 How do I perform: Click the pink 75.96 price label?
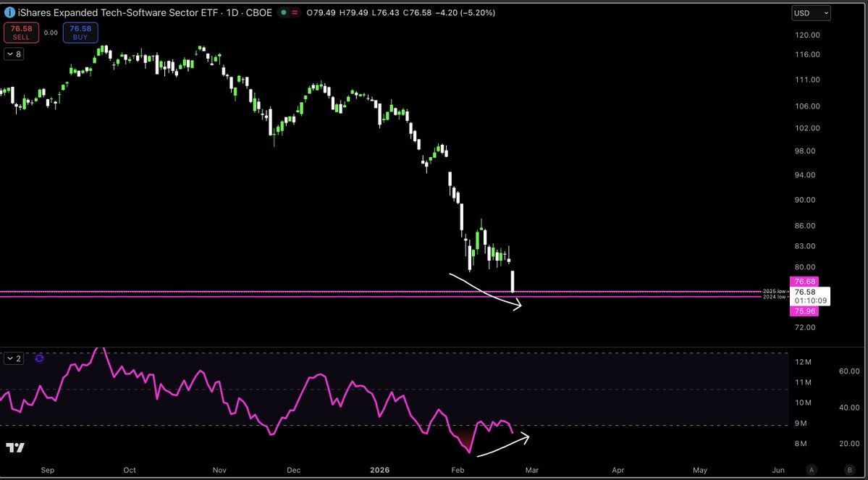tap(806, 311)
